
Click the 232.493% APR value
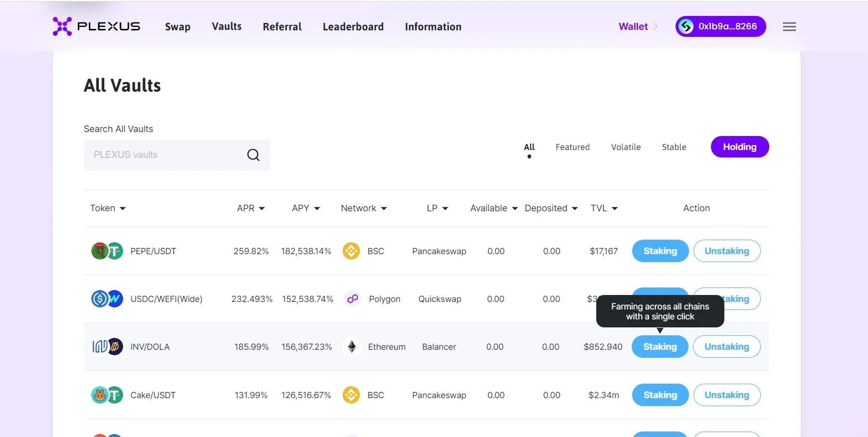point(252,299)
